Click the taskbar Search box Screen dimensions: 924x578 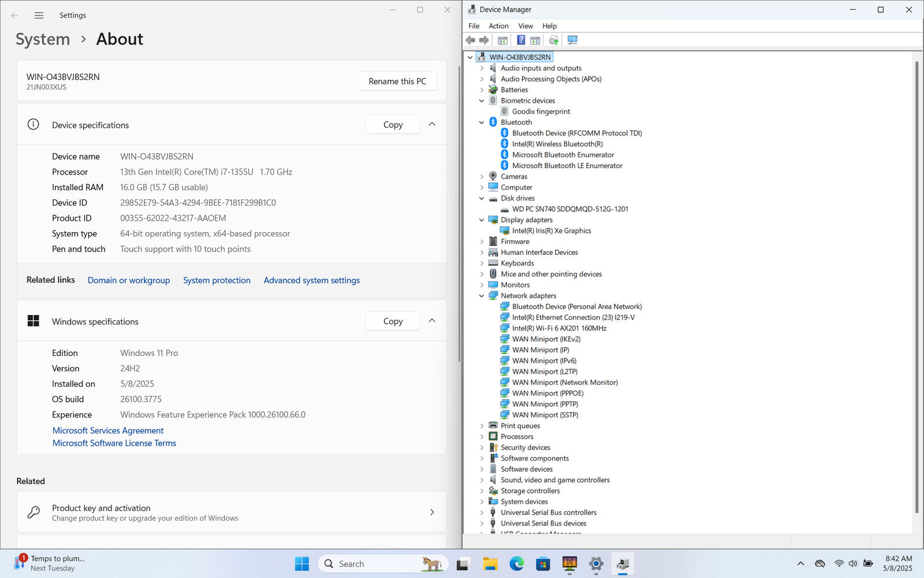(x=383, y=564)
